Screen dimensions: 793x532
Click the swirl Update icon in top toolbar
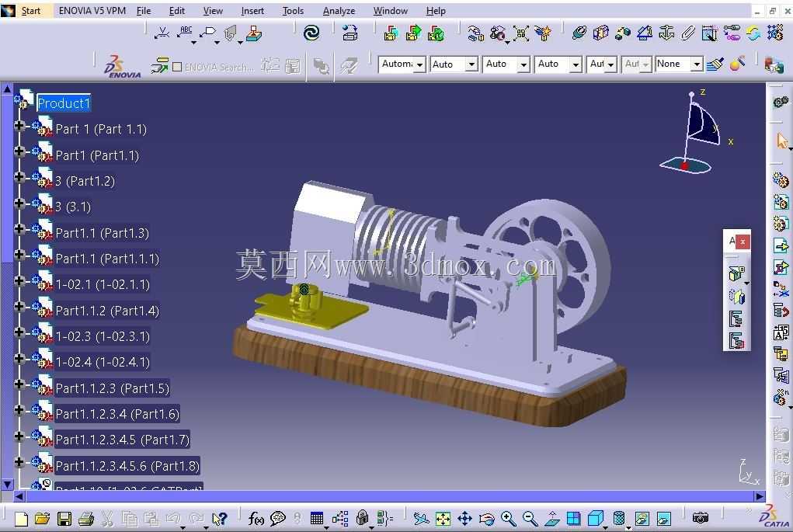coord(311,33)
